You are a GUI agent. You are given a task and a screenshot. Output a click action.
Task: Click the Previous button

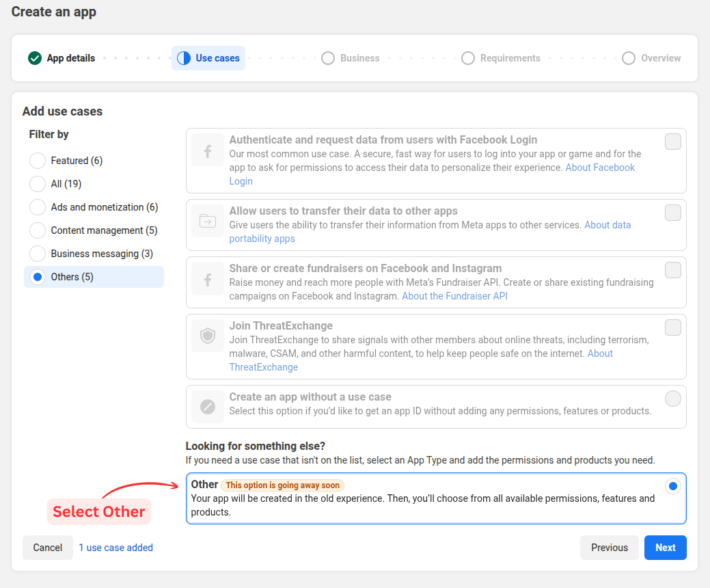click(x=610, y=548)
